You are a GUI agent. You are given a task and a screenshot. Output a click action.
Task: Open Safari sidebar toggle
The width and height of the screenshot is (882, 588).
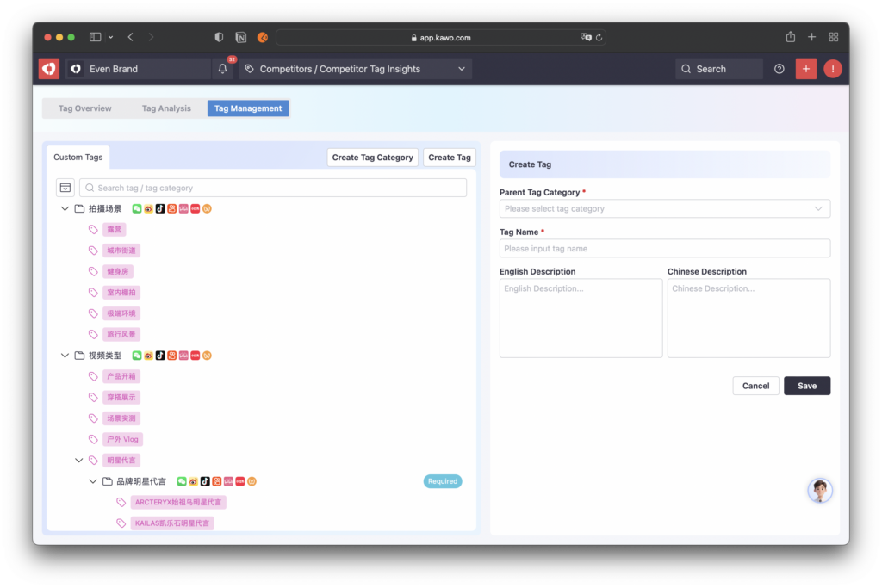[96, 37]
